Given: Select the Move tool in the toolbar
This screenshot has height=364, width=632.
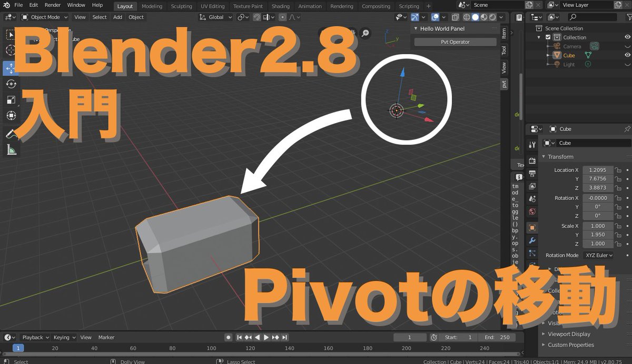Looking at the screenshot, I should tap(11, 68).
